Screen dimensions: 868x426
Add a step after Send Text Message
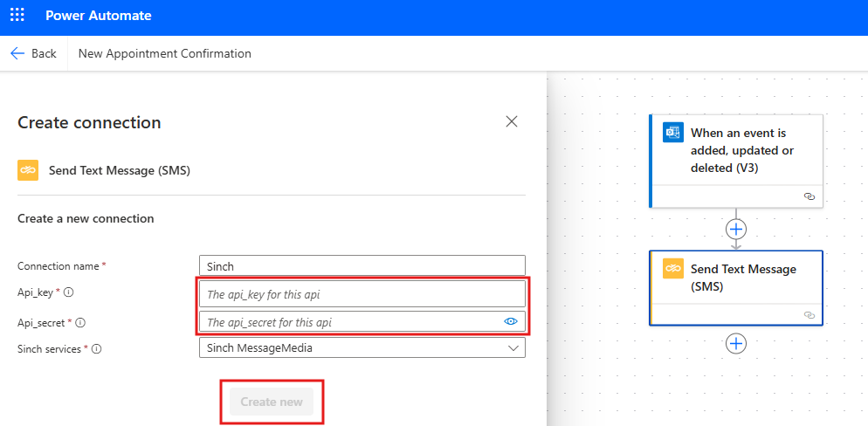point(736,344)
